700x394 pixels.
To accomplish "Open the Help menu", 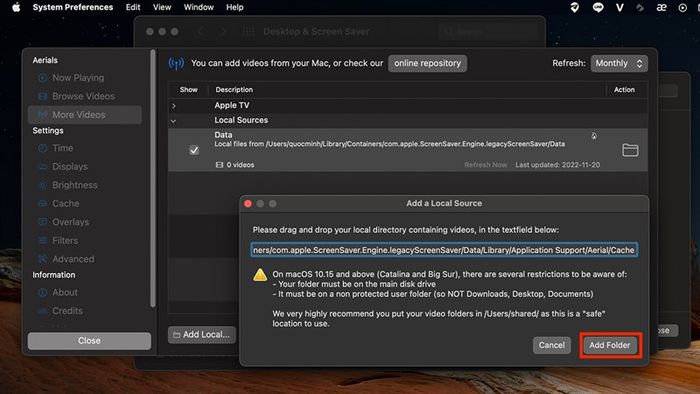I will click(234, 7).
